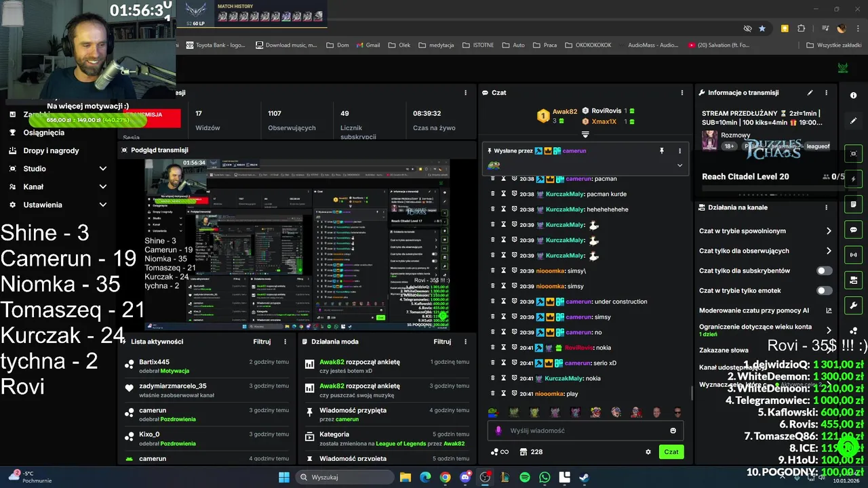Open the emote picker in the message box
Screen dimensions: 868x488
point(673,430)
